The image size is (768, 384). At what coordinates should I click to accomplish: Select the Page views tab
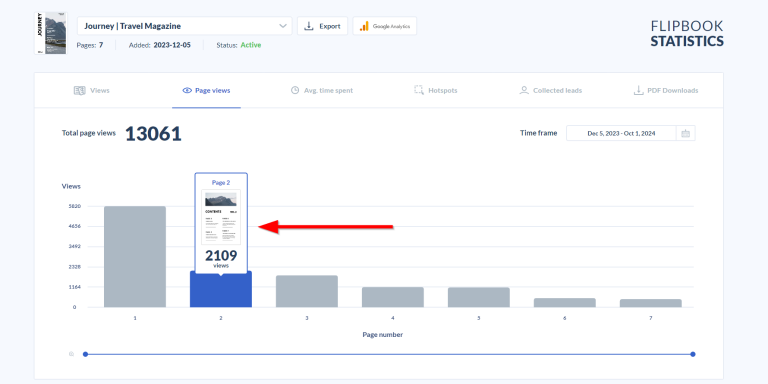click(x=206, y=91)
